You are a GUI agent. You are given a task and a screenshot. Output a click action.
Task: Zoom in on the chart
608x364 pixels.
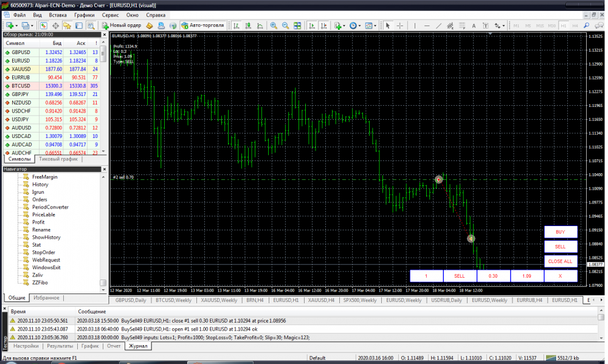pos(274,26)
